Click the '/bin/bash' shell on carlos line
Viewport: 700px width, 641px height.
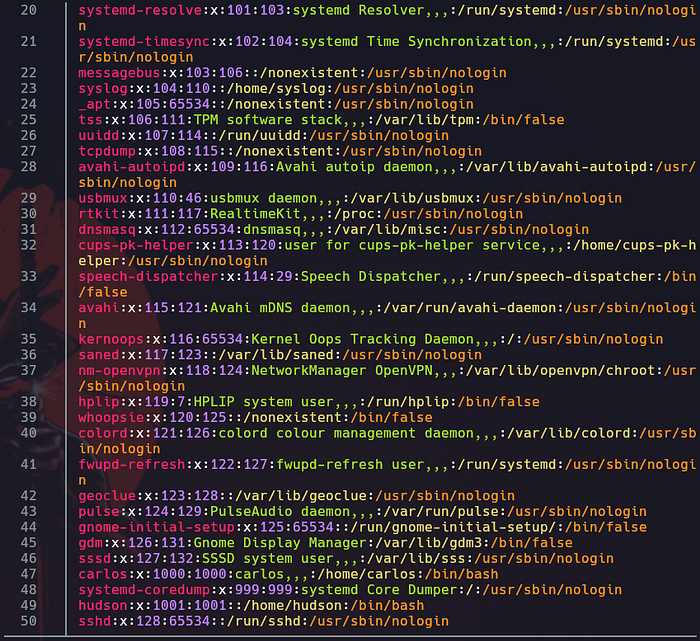click(461, 574)
